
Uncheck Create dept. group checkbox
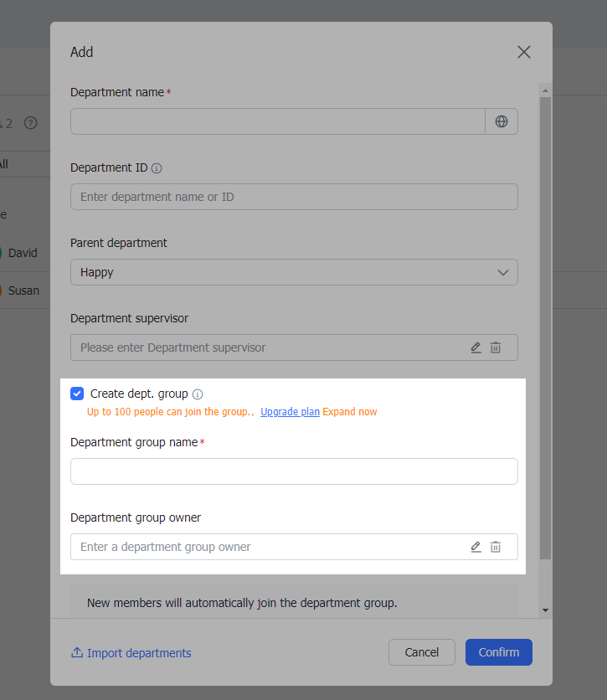point(77,394)
